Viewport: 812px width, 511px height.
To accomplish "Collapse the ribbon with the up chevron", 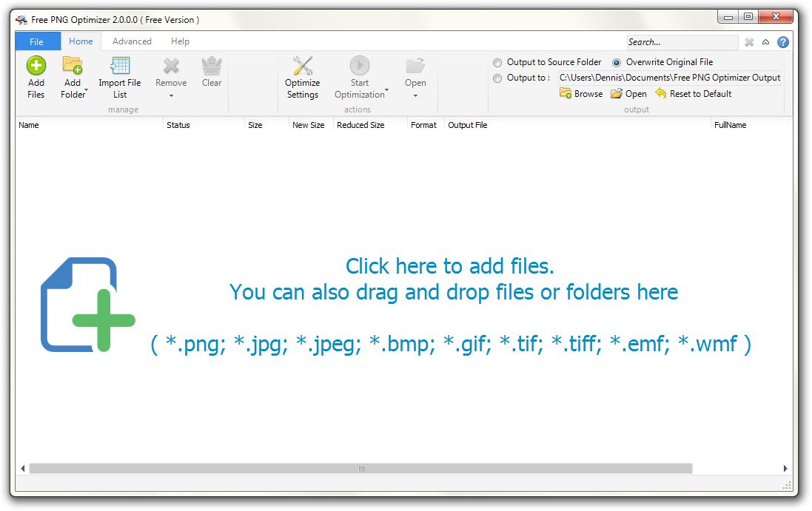I will click(x=766, y=42).
